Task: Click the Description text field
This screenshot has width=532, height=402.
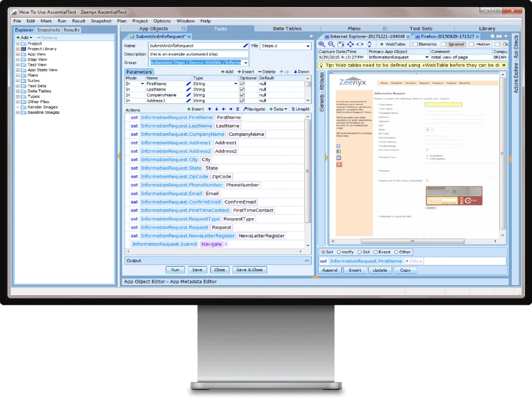Action: tap(198, 54)
